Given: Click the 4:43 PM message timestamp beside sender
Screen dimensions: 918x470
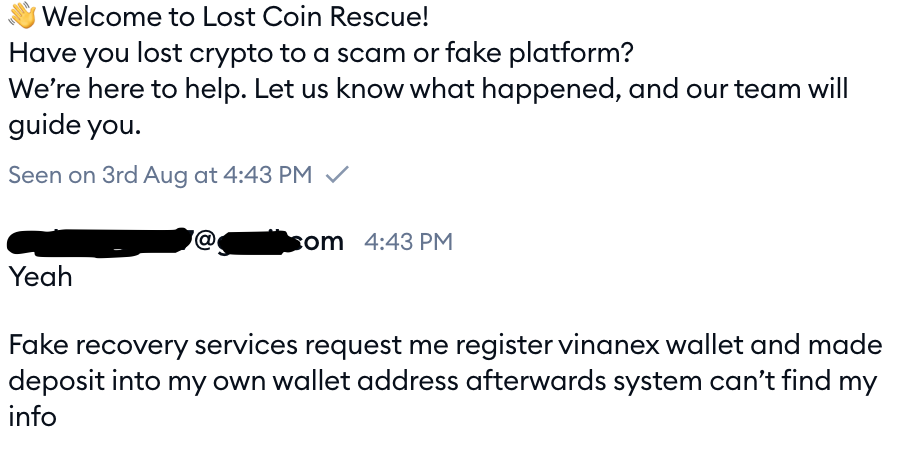Looking at the screenshot, I should [409, 242].
